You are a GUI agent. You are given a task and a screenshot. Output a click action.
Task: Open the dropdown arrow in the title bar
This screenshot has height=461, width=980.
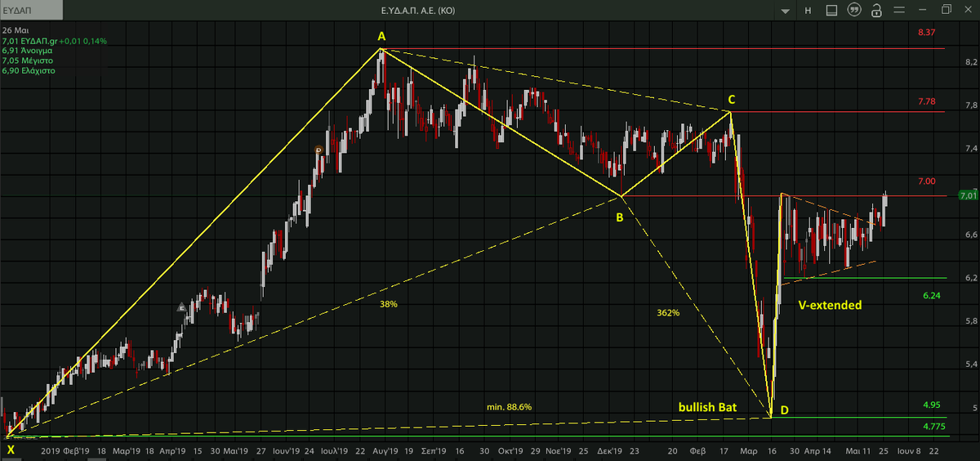pos(785,11)
